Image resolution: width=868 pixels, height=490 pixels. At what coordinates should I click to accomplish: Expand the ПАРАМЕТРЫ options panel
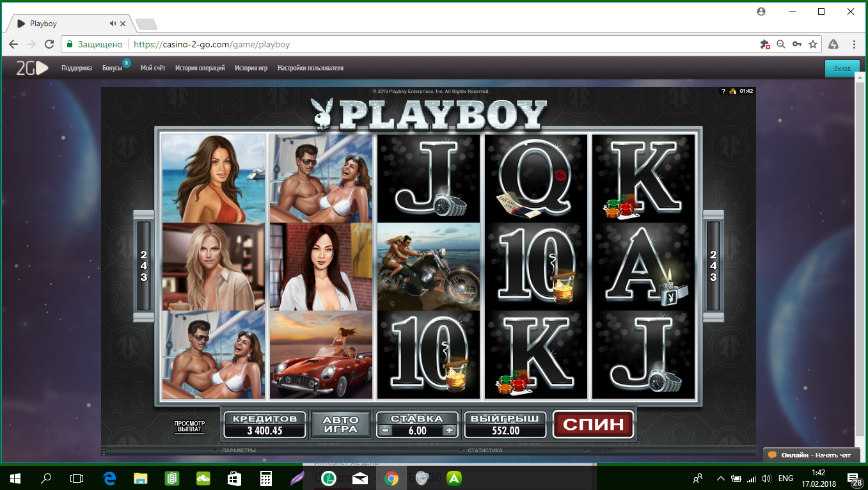[x=238, y=450]
